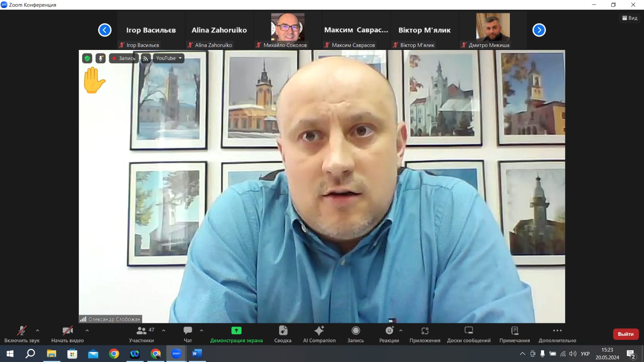Open File Explorer from taskbar

pos(52,354)
